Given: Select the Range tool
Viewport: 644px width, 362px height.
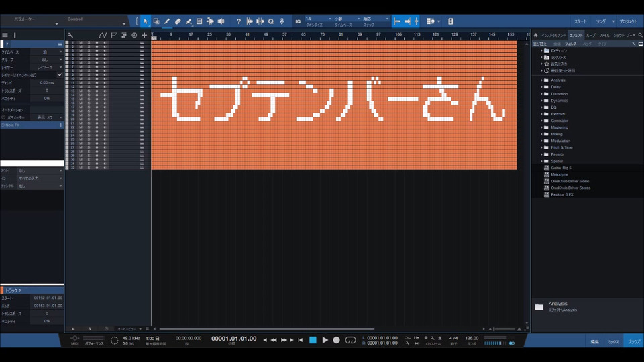Looking at the screenshot, I should pyautogui.click(x=156, y=21).
